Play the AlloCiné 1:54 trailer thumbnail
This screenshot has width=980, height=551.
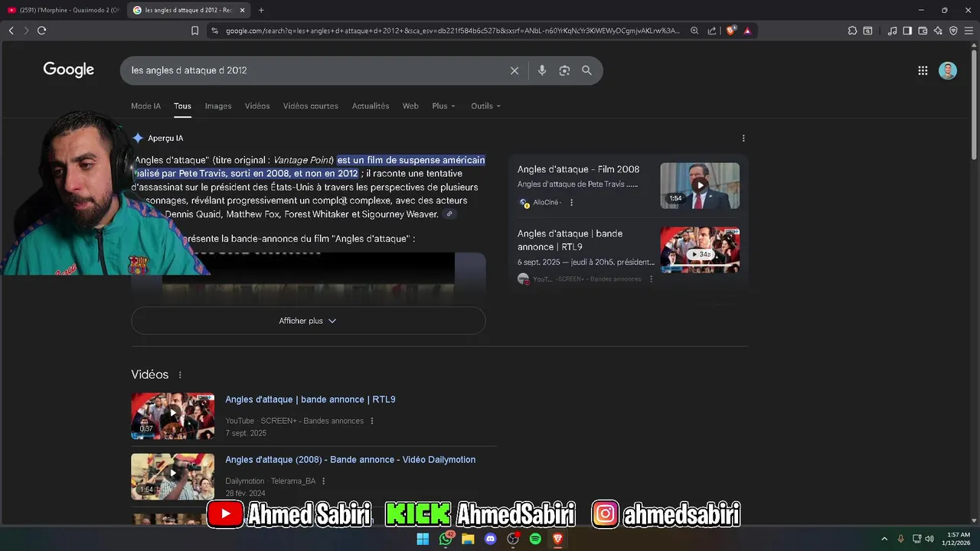click(700, 185)
